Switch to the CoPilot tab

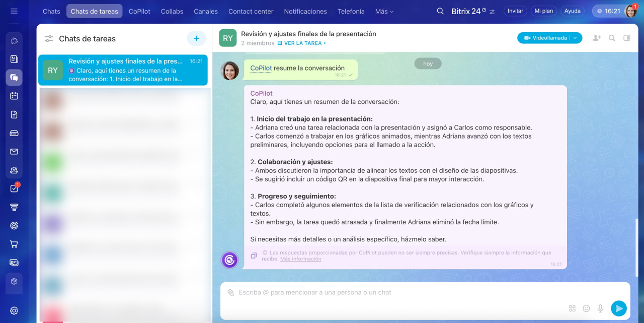coord(139,11)
